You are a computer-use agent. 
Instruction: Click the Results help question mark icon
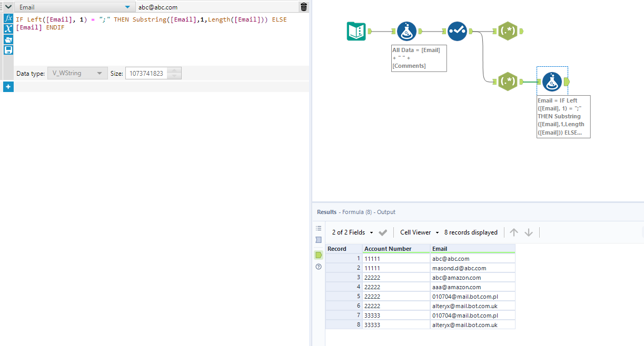tap(319, 267)
